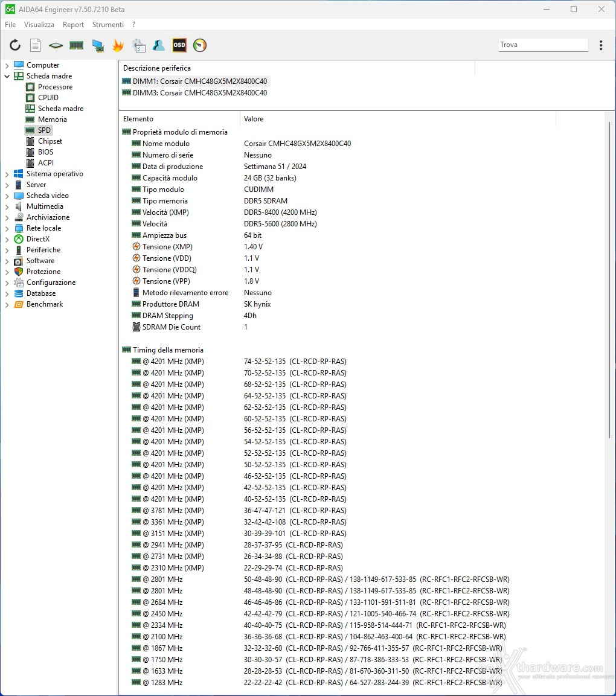Expand the Server tree node
Image resolution: width=616 pixels, height=696 pixels.
click(7, 185)
